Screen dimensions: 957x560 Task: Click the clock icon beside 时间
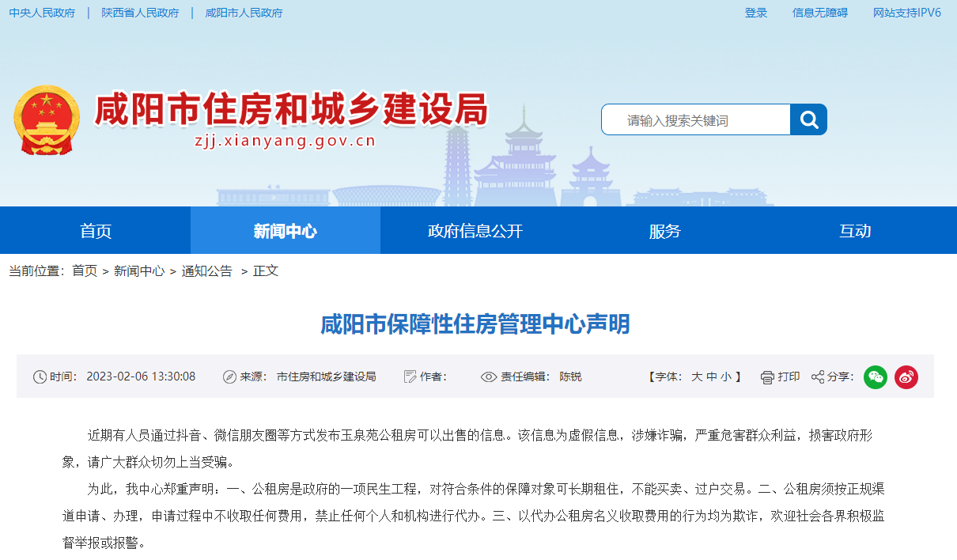(x=40, y=377)
